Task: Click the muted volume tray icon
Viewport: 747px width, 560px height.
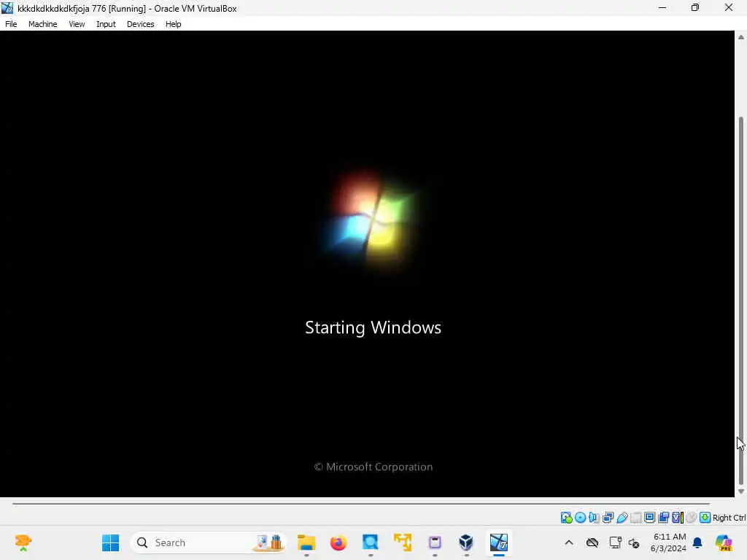Action: tap(634, 542)
